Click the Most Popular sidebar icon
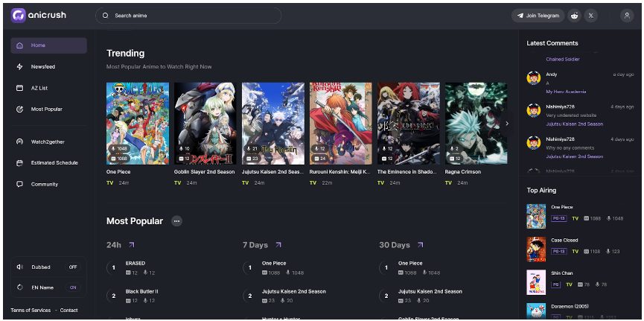 [19, 109]
